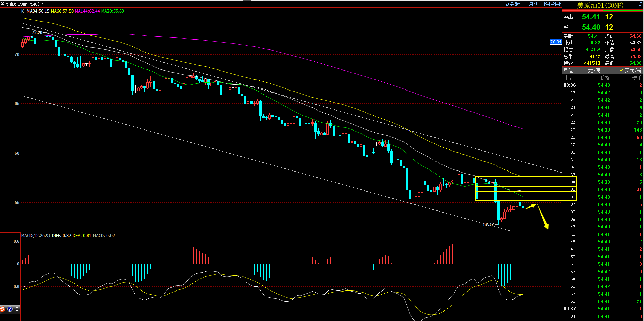The image size is (644, 321).
Task: Select the blue 70.94 price axis marker
Action: (x=556, y=42)
